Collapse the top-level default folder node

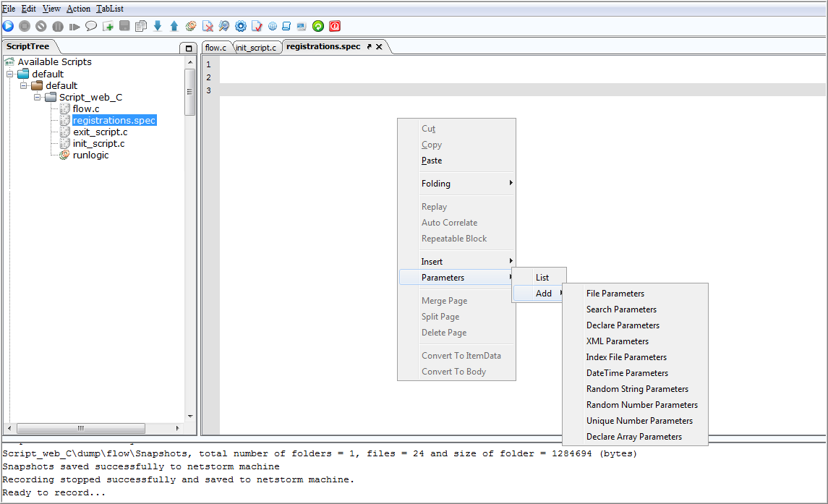coord(9,74)
